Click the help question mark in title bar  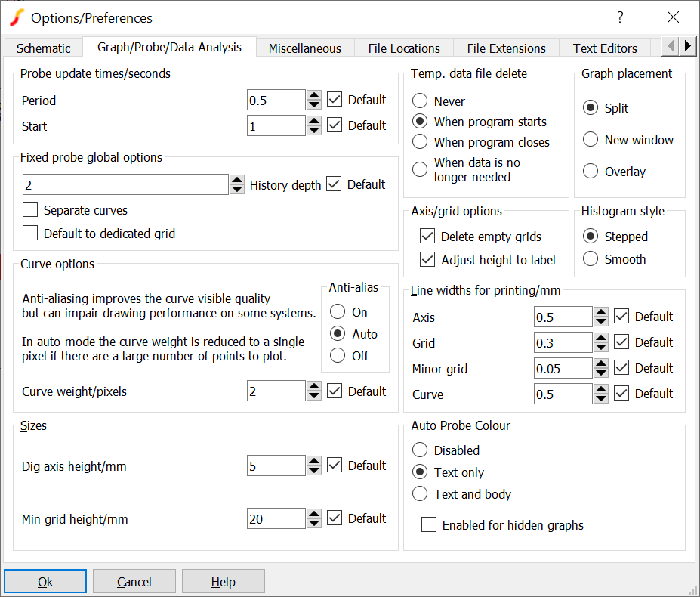(620, 17)
